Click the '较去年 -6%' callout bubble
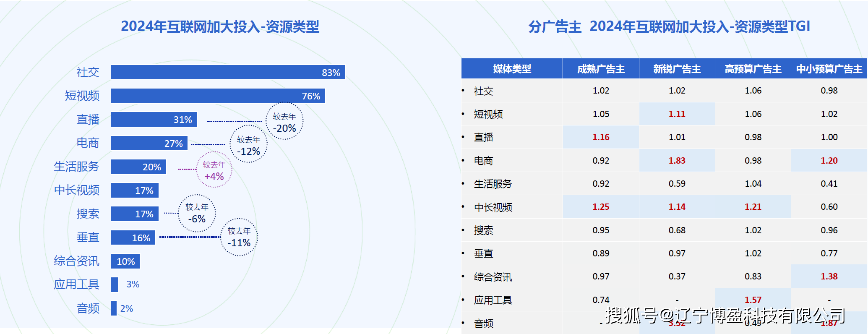This screenshot has width=868, height=334. [197, 213]
